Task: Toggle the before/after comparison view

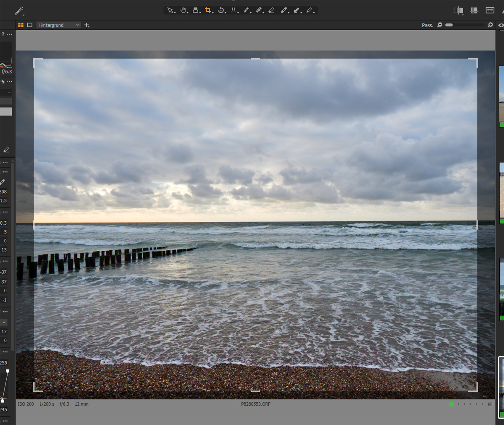Action: click(x=458, y=10)
